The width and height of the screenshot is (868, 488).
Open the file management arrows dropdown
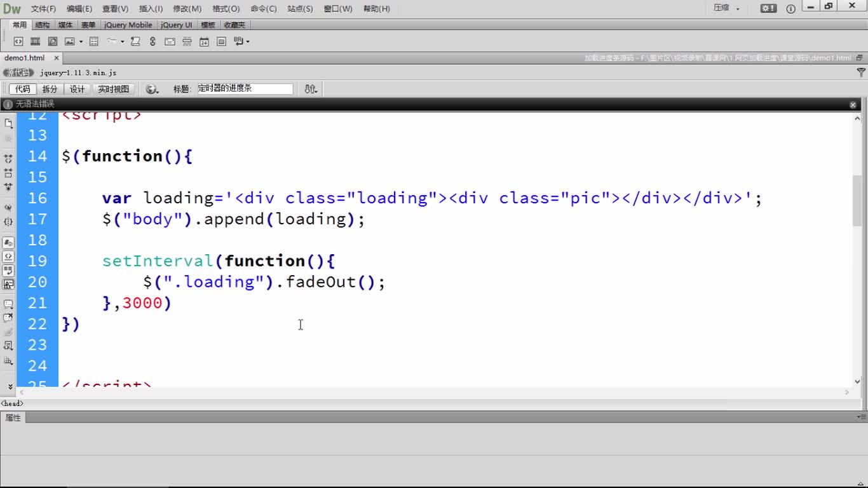[x=311, y=90]
